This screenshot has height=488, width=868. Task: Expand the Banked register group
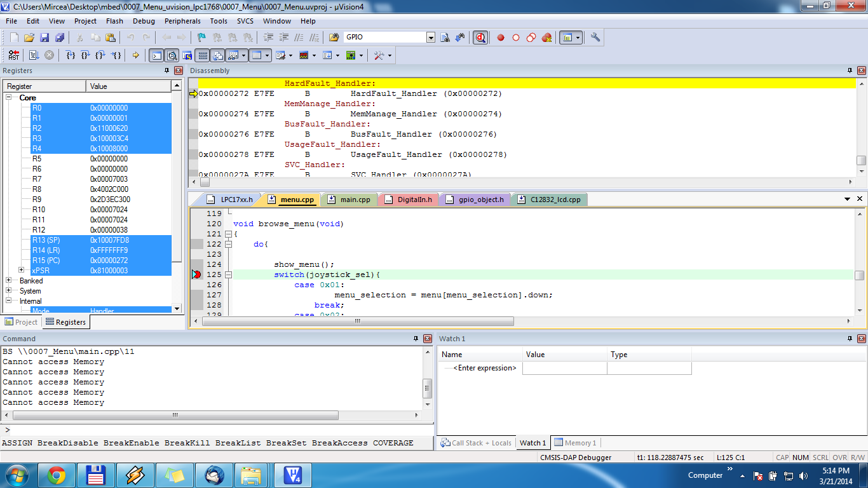pos(9,281)
